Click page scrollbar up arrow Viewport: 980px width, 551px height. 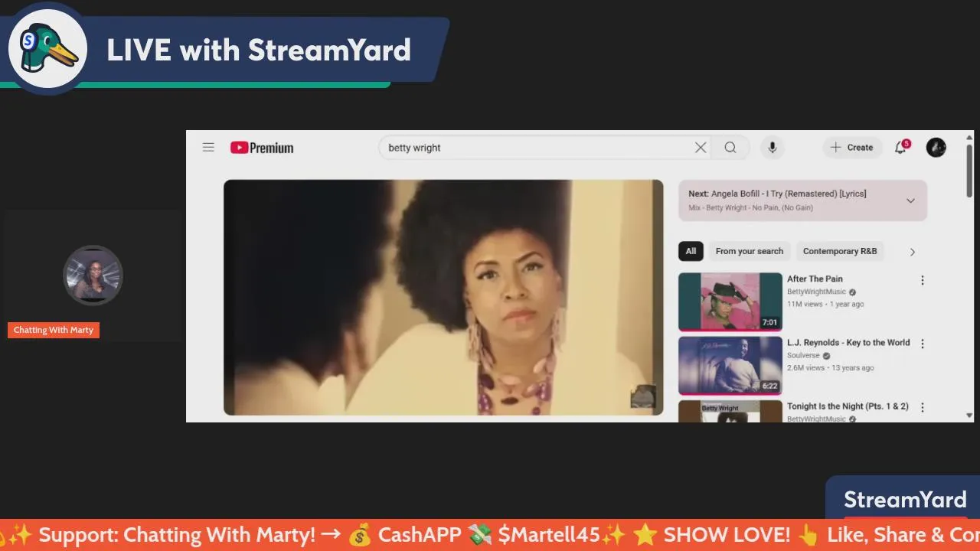(x=970, y=137)
